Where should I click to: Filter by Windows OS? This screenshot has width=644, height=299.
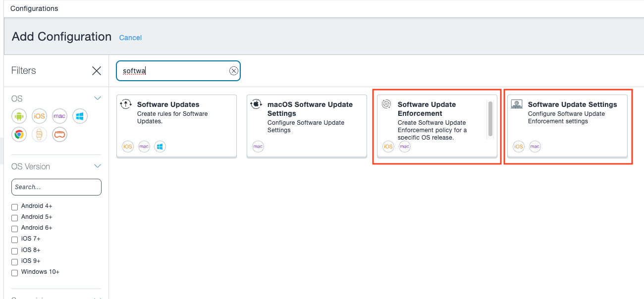[x=80, y=116]
